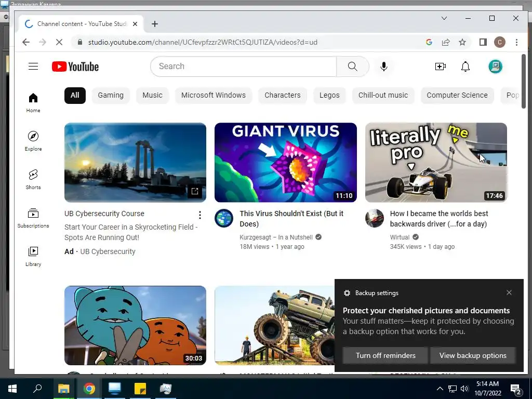The width and height of the screenshot is (532, 399).
Task: Open the Windows Action Center notifications
Action: click(516, 389)
